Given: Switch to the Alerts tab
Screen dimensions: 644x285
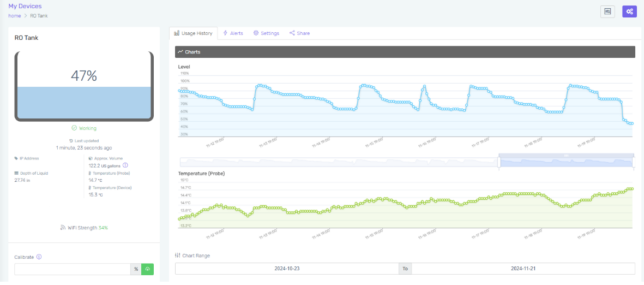Looking at the screenshot, I should (x=233, y=33).
